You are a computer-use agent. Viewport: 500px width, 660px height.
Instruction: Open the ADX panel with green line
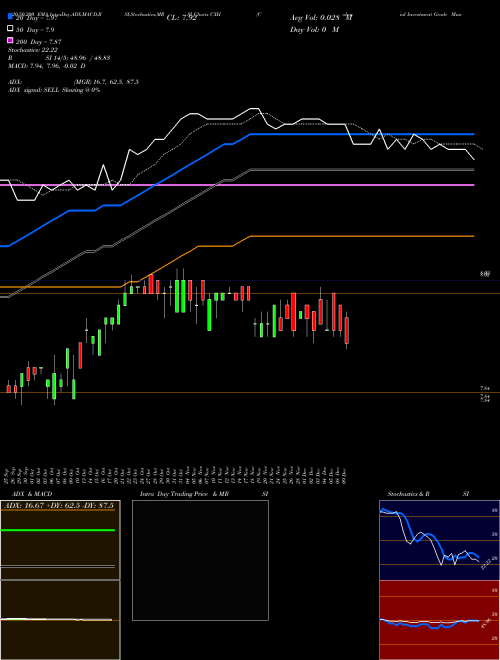tap(60, 540)
